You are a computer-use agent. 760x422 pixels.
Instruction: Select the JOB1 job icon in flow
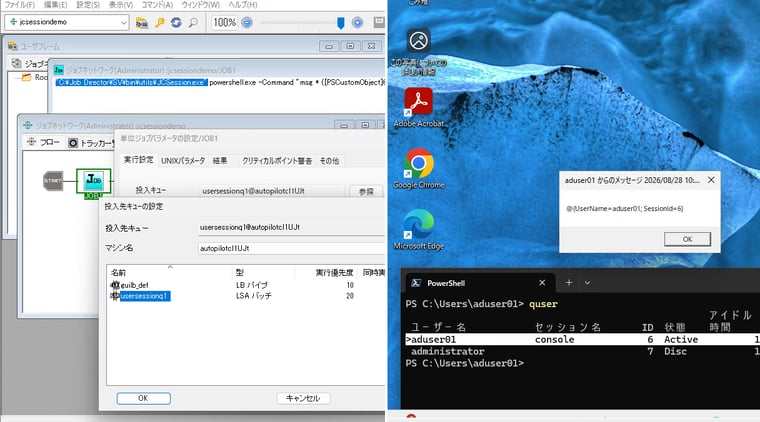coord(94,181)
